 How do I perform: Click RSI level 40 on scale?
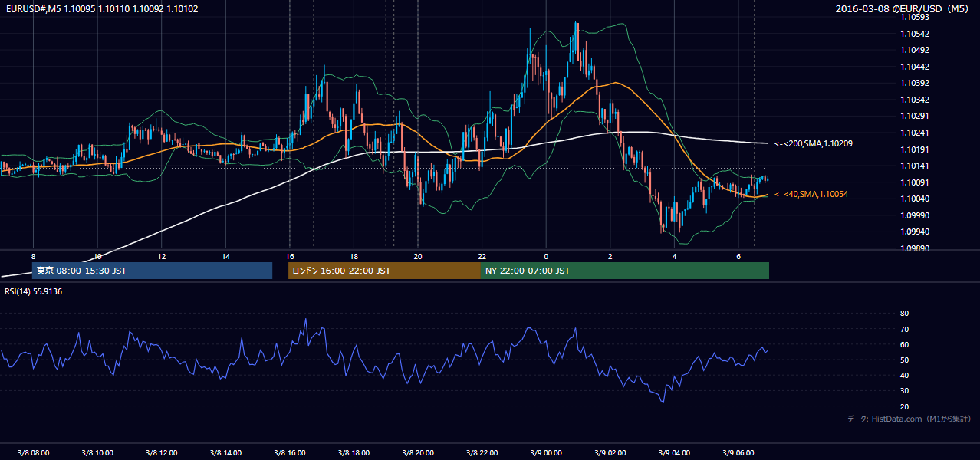(904, 375)
